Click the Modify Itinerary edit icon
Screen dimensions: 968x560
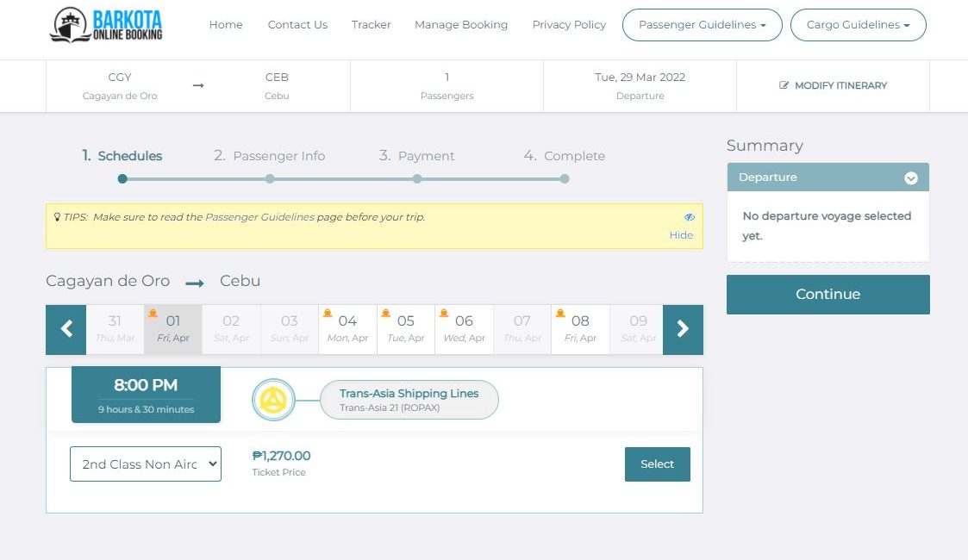pos(784,86)
